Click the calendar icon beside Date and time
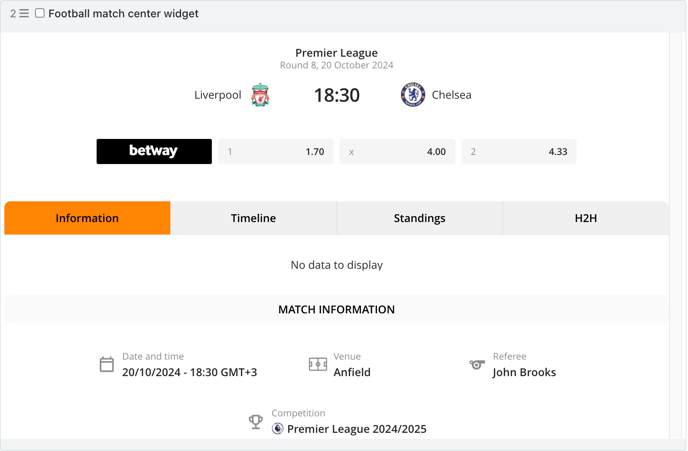The width and height of the screenshot is (688, 451). coord(107,365)
